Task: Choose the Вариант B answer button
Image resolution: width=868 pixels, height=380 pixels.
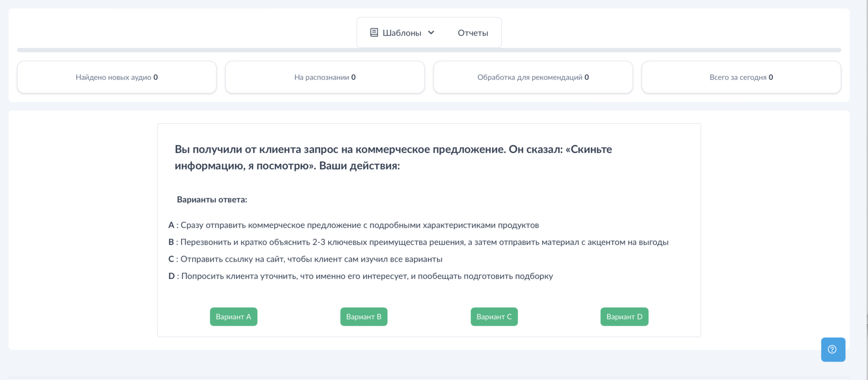Action: click(364, 316)
